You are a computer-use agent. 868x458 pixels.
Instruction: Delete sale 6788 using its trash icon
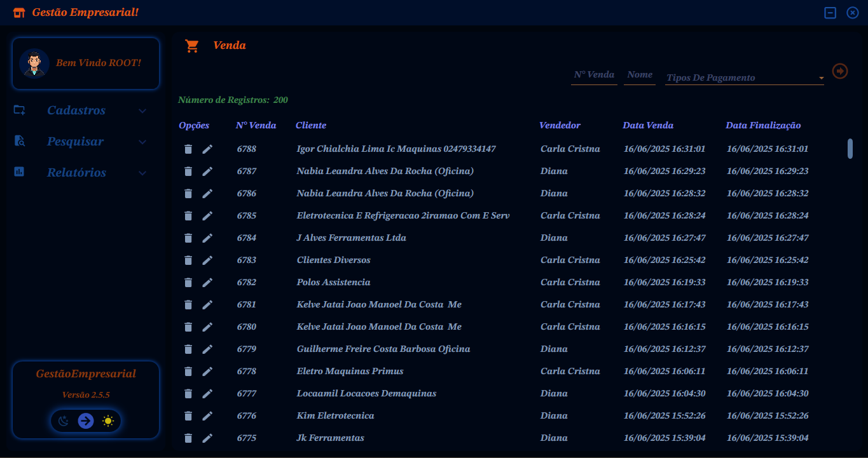pyautogui.click(x=188, y=149)
